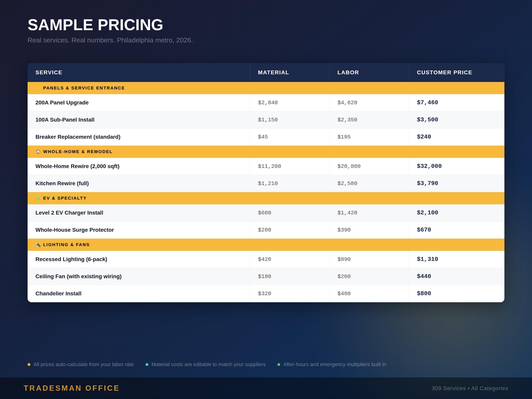The width and height of the screenshot is (532, 399).
Task: Click the $2,840 material cost
Action: 268,103
